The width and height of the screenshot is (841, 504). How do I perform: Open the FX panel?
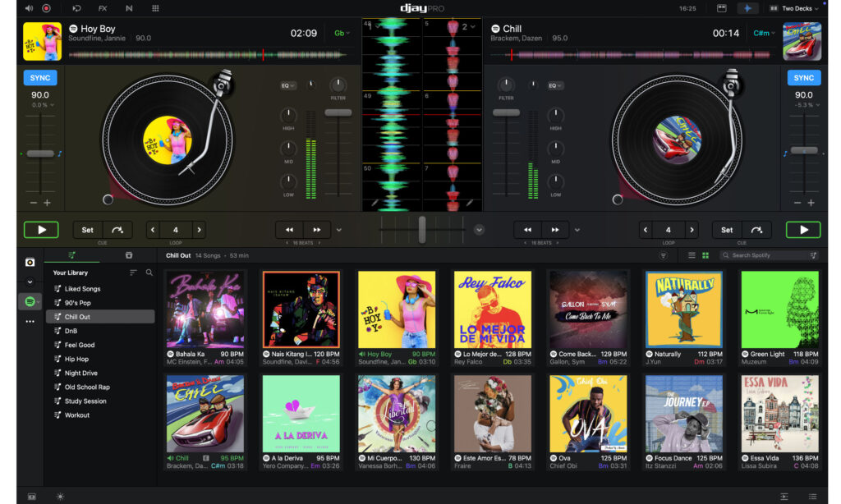click(103, 8)
